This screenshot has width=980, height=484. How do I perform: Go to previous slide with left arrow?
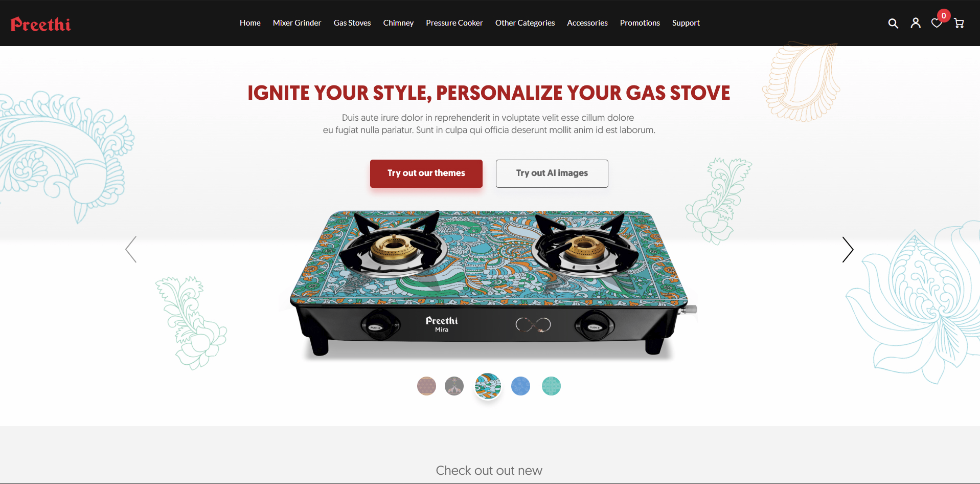click(131, 250)
